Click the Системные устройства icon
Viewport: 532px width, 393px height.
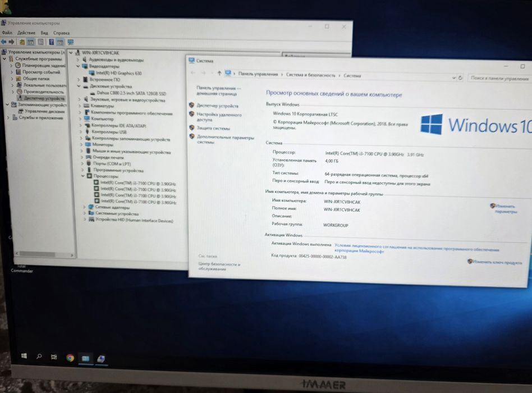click(x=91, y=213)
